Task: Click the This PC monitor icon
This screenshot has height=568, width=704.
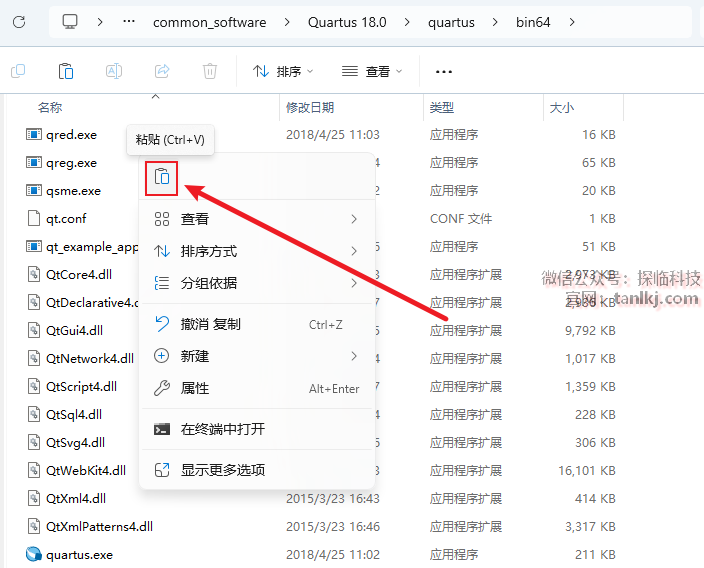Action: (70, 22)
